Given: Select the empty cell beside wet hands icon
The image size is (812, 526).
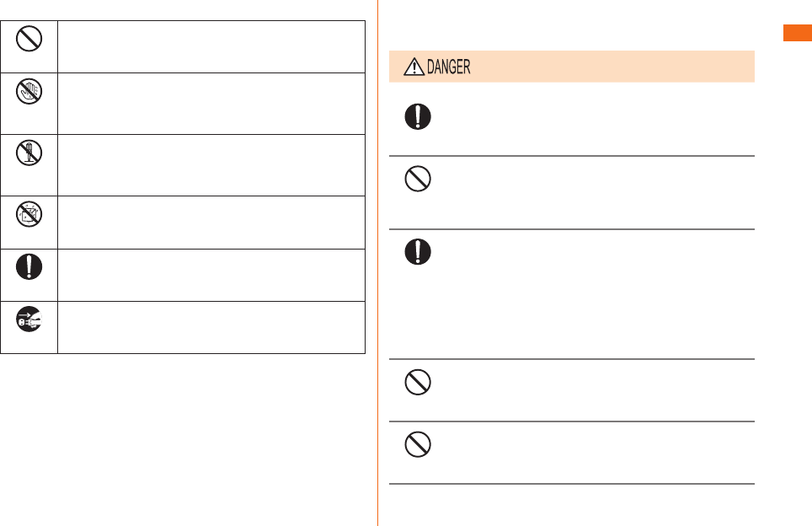Looking at the screenshot, I should click(211, 104).
